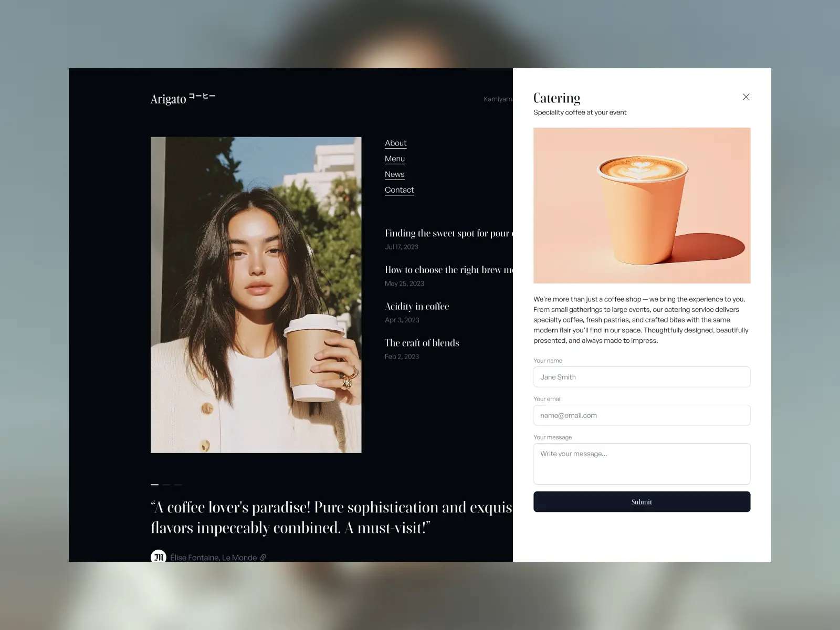Close the Catering panel
Image resolution: width=840 pixels, height=630 pixels.
pyautogui.click(x=746, y=97)
